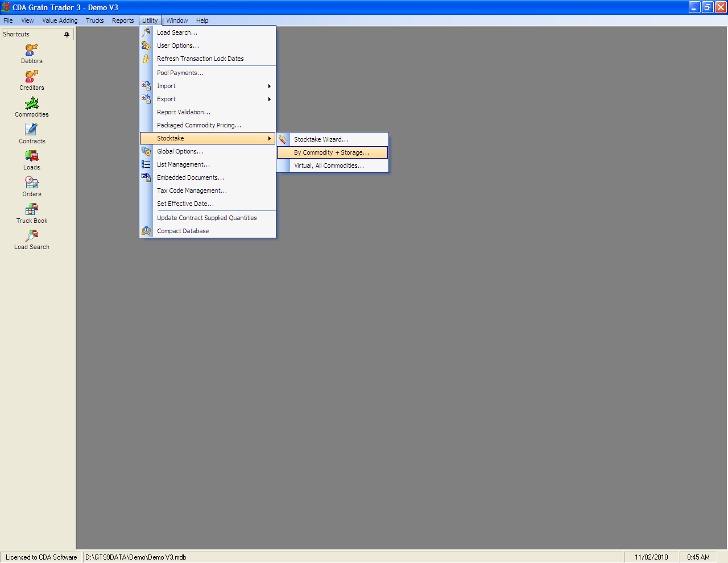Open the Contracts shortcut icon
This screenshot has width=728, height=563.
tap(32, 130)
